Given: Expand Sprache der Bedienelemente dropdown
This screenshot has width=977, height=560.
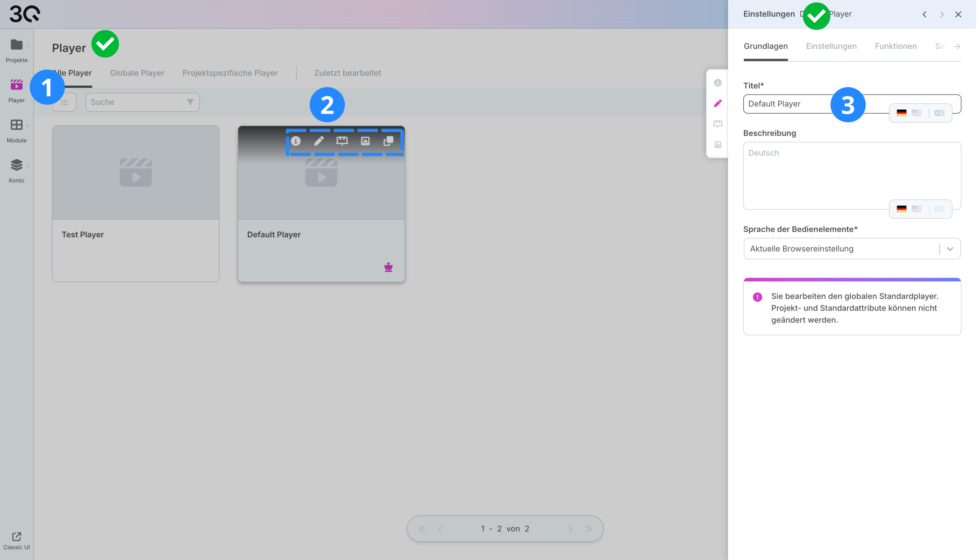Looking at the screenshot, I should [x=950, y=249].
